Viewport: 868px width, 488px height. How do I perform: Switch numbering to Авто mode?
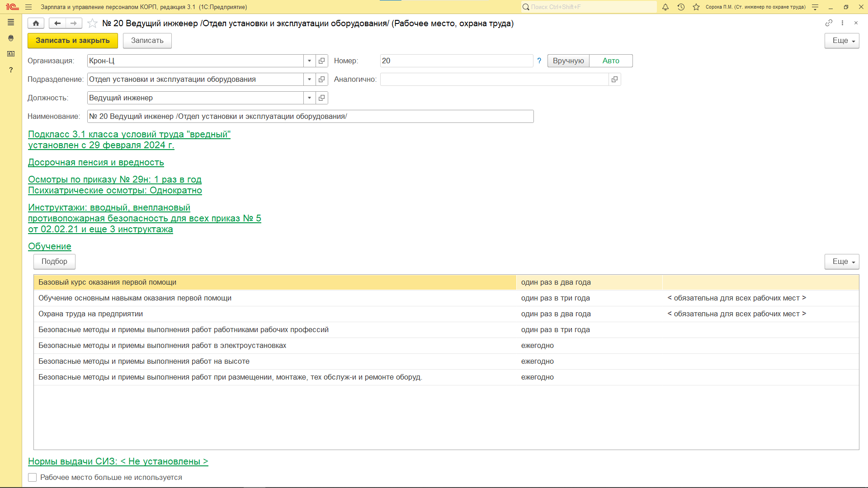coord(611,61)
